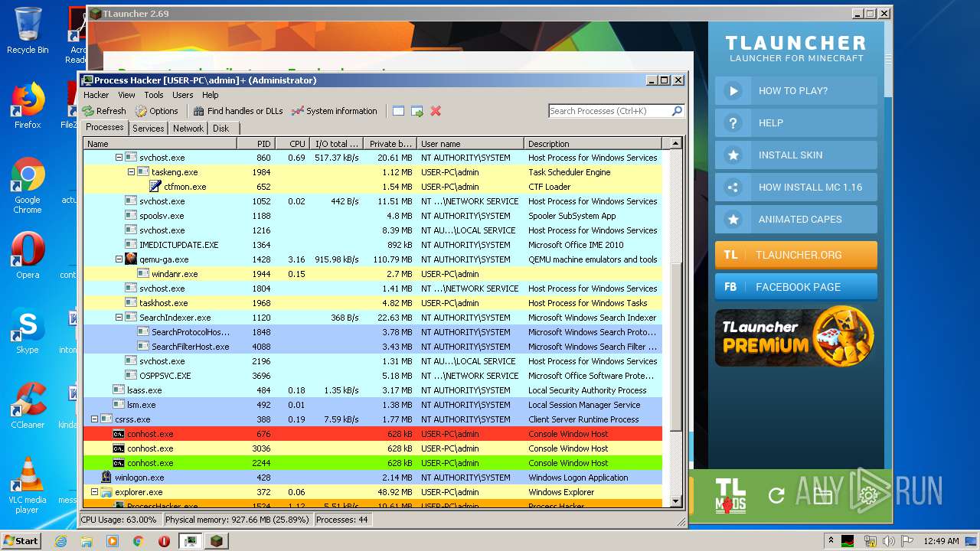This screenshot has height=551, width=980.
Task: Open Recycle Bin desktop icon
Action: click(28, 31)
